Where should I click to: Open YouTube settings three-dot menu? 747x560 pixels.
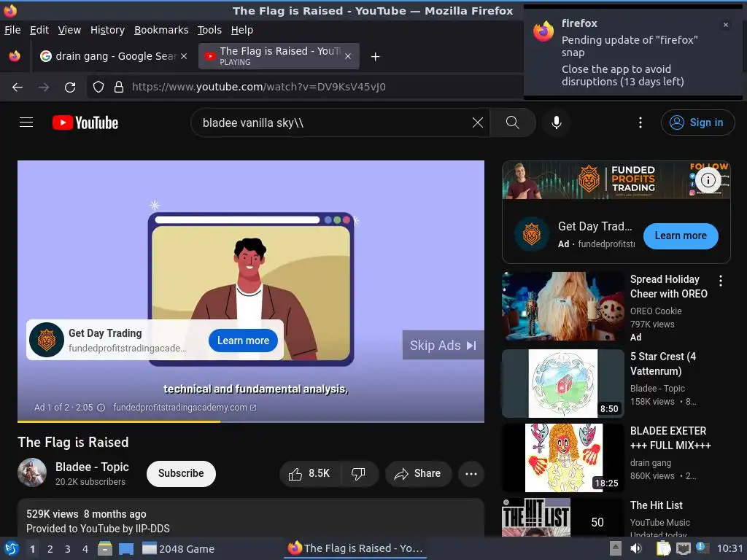click(x=640, y=122)
